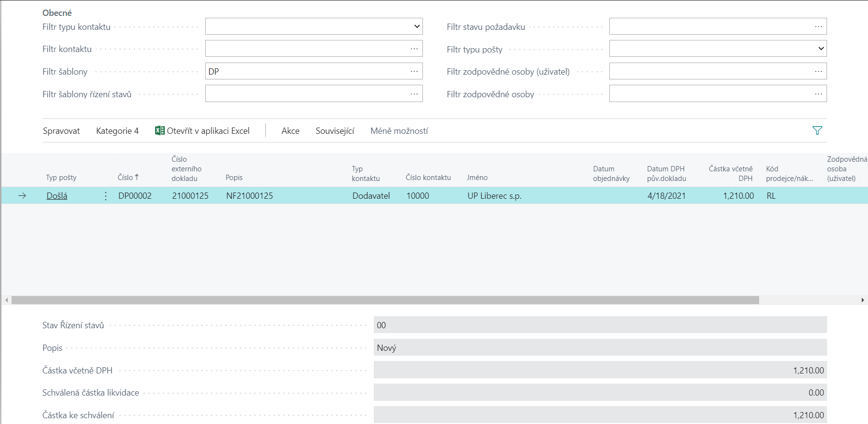Open lookup for Filtr stavu požadavku
This screenshot has height=424, width=868.
818,26
